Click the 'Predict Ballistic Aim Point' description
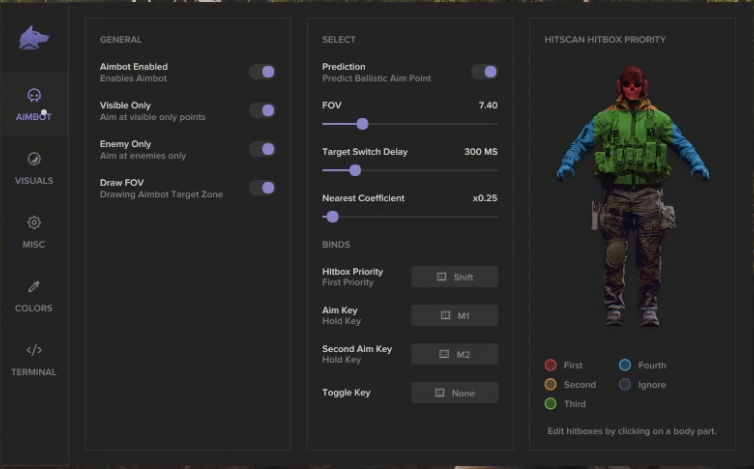Image resolution: width=754 pixels, height=469 pixels. pyautogui.click(x=377, y=78)
